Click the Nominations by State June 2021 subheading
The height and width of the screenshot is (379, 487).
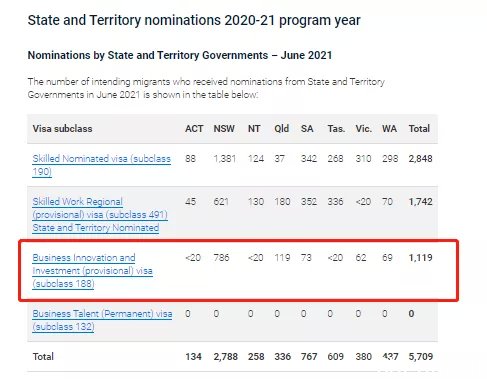pos(180,55)
